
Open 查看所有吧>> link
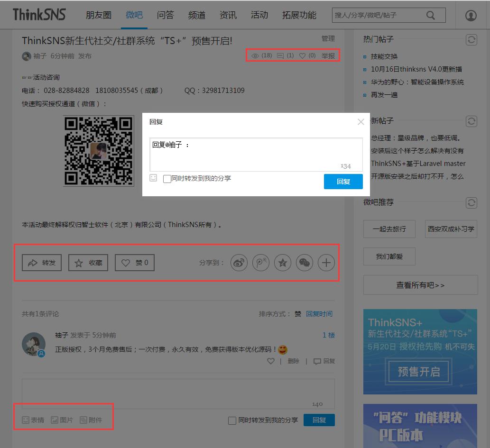coord(420,285)
